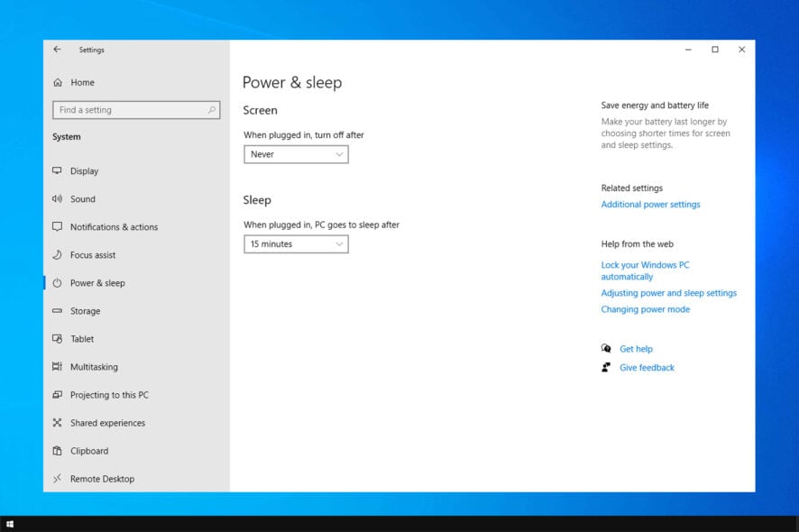The width and height of the screenshot is (799, 532).
Task: Click the Projecting to this PC icon
Action: pyautogui.click(x=57, y=395)
